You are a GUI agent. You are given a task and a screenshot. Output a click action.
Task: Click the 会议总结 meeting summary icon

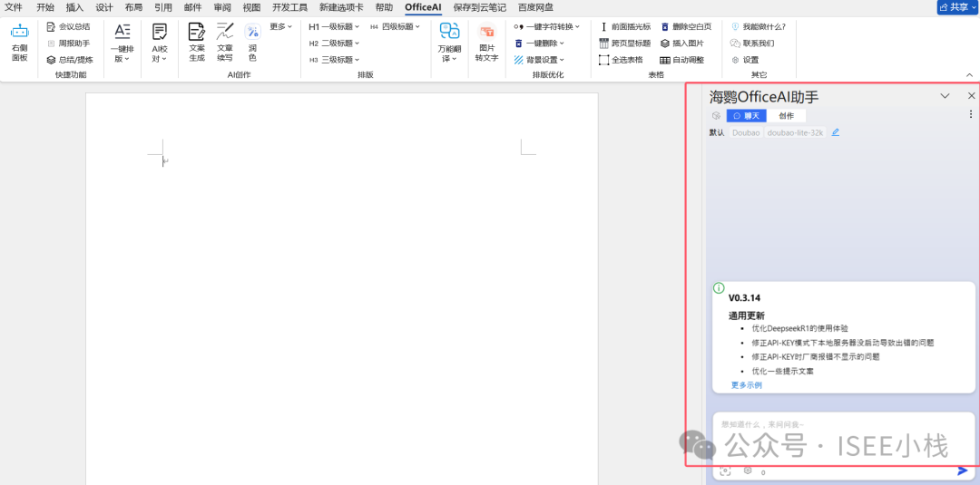tap(51, 27)
